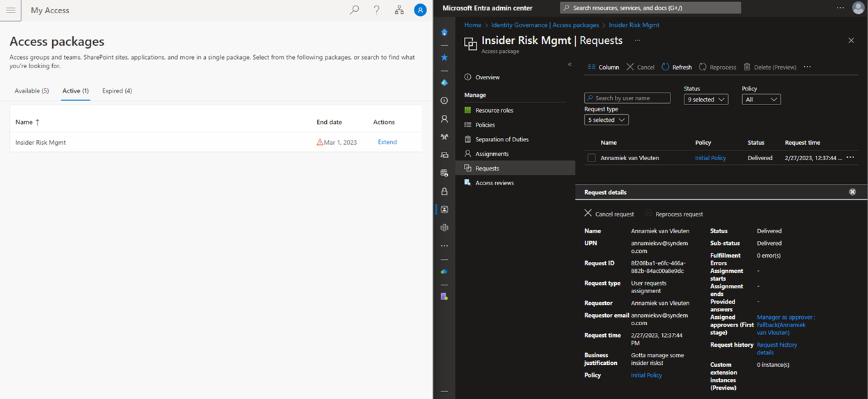
Task: Click Column button in requests toolbar
Action: coord(603,67)
